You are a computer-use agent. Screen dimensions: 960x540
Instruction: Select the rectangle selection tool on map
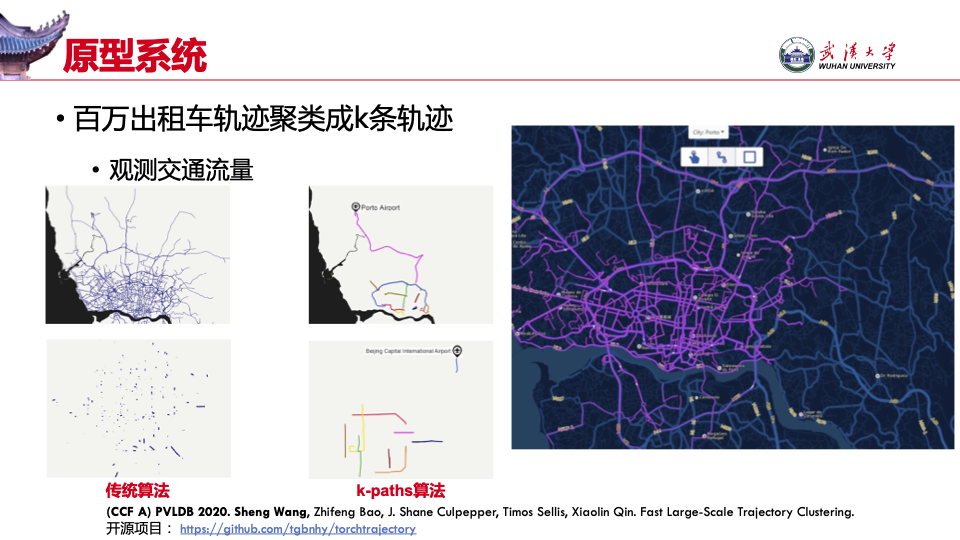click(750, 156)
